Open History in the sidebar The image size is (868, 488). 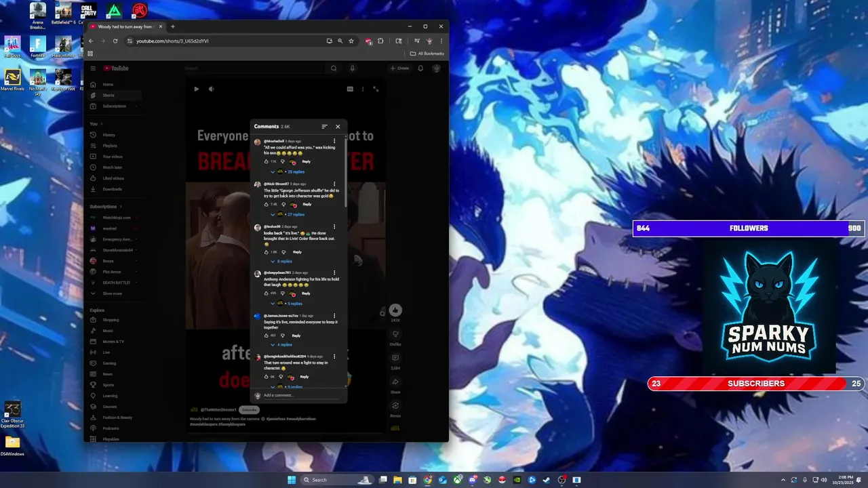pyautogui.click(x=113, y=135)
